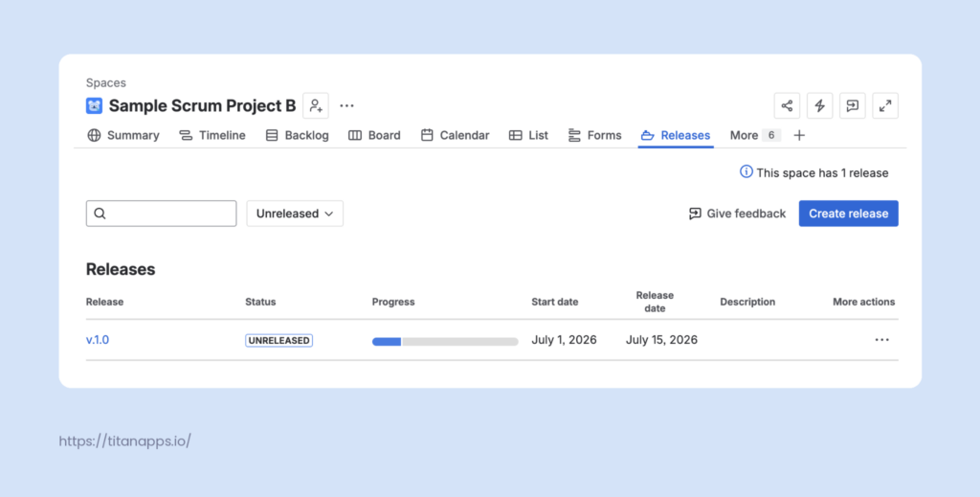Click 'This space has 1 release' text
This screenshot has height=497, width=980.
[822, 173]
